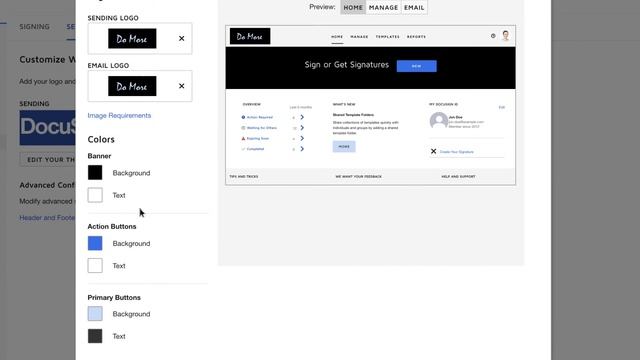
Task: Click HELP AND SUPPORT footer heading
Action: point(458,177)
